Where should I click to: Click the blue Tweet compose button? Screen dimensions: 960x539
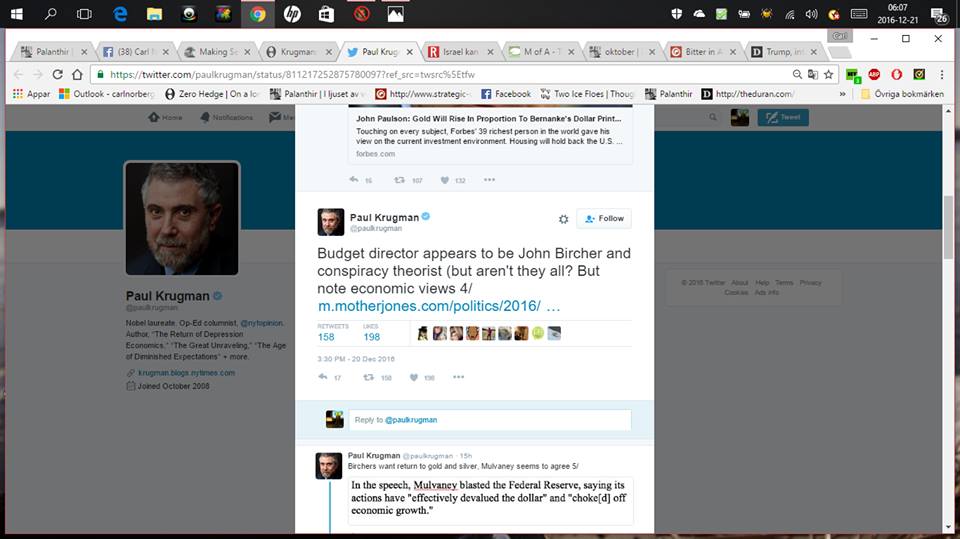pyautogui.click(x=783, y=117)
